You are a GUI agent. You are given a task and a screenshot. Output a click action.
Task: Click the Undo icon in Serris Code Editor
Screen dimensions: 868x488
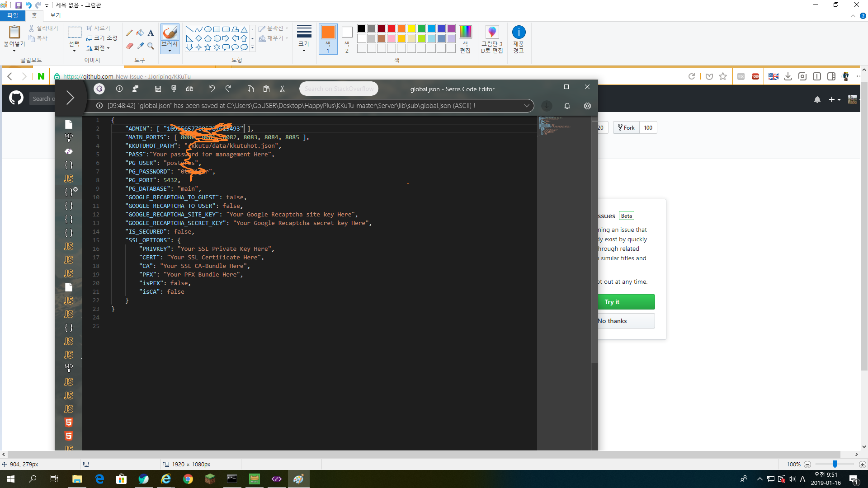pyautogui.click(x=212, y=89)
